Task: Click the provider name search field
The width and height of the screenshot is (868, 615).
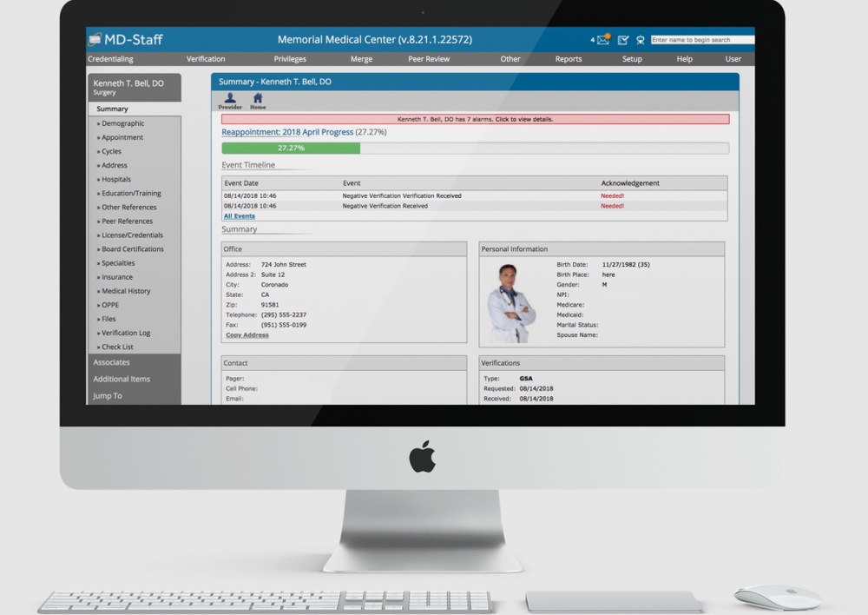Action: tap(702, 40)
